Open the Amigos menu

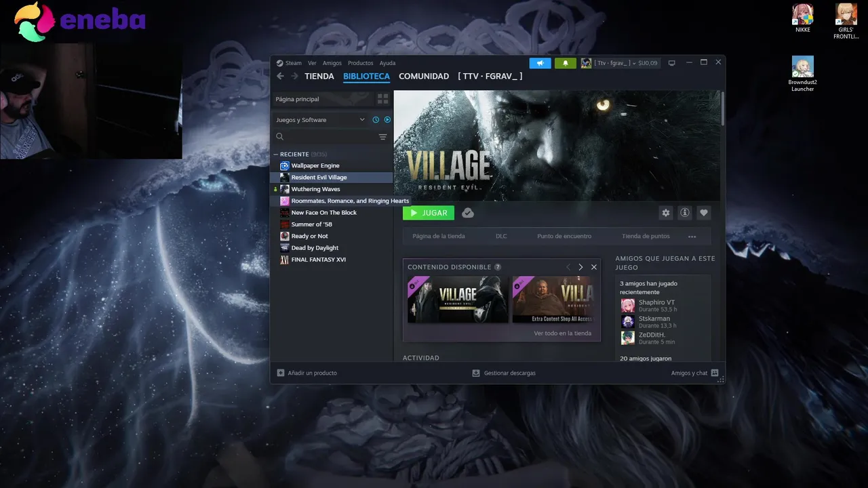point(332,63)
